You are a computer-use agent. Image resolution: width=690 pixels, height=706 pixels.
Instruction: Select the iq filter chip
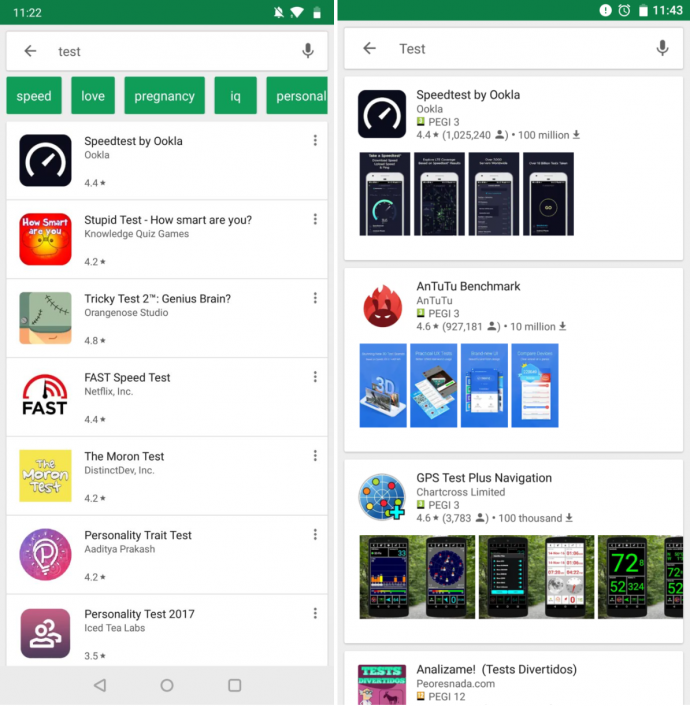point(236,95)
